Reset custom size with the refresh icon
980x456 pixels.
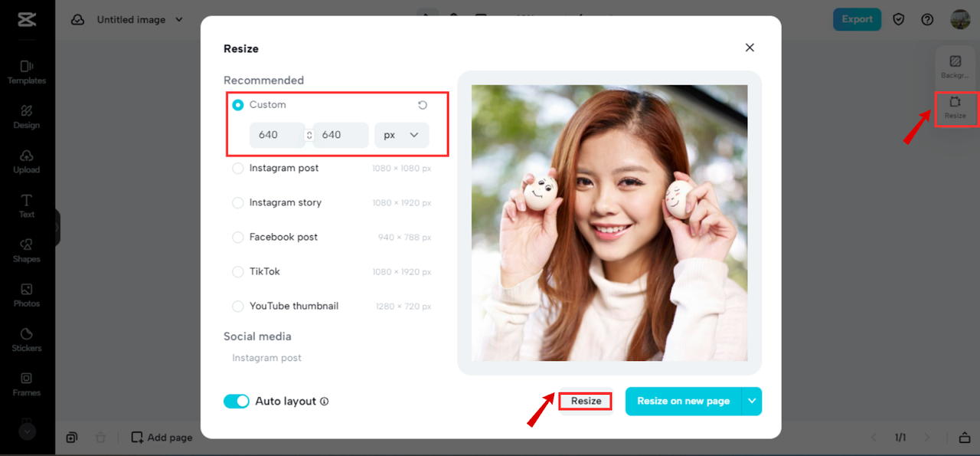(423, 105)
